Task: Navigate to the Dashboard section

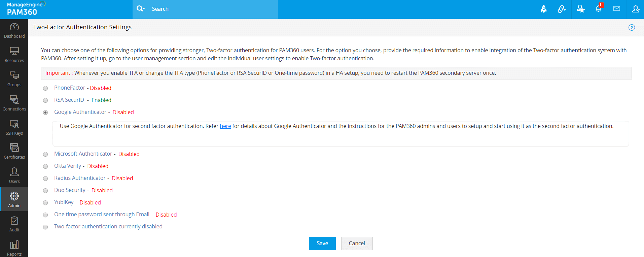Action: 14,30
